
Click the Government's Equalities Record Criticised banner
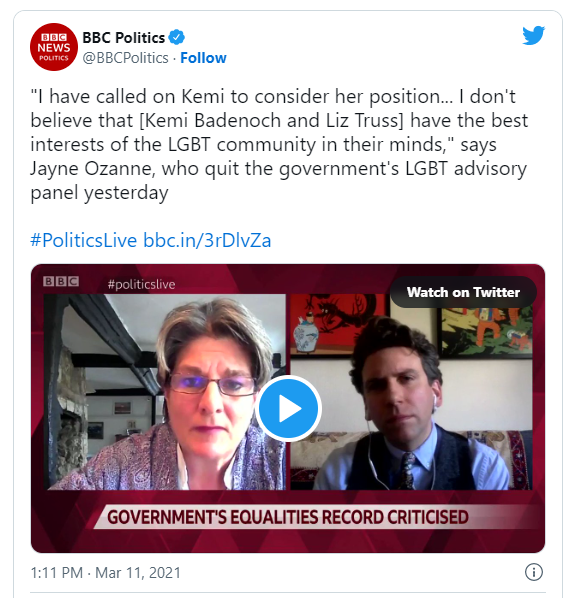pyautogui.click(x=288, y=517)
